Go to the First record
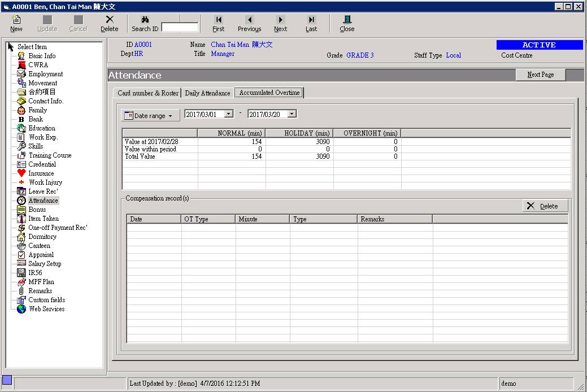587x392 pixels. click(219, 20)
